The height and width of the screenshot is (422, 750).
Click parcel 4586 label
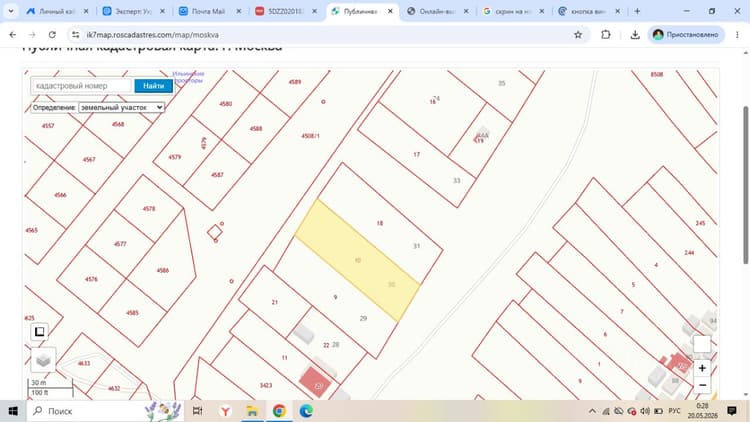(x=163, y=270)
